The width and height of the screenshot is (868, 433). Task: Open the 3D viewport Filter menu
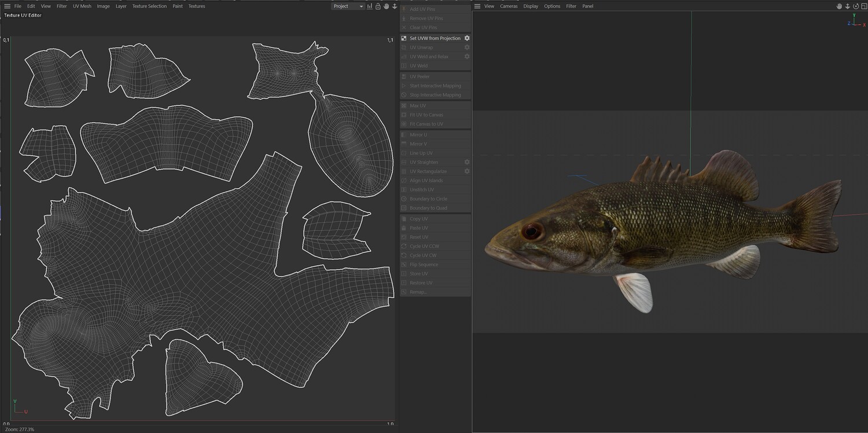571,6
